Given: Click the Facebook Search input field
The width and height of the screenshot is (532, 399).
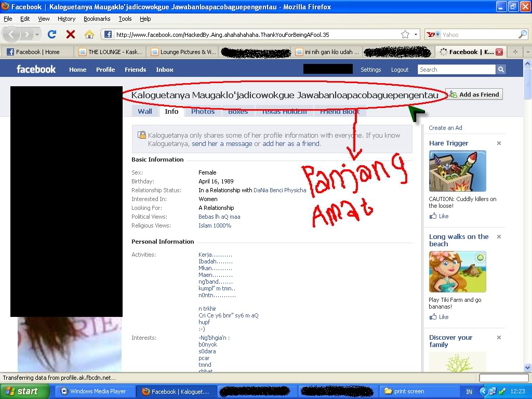Looking at the screenshot, I should (456, 70).
